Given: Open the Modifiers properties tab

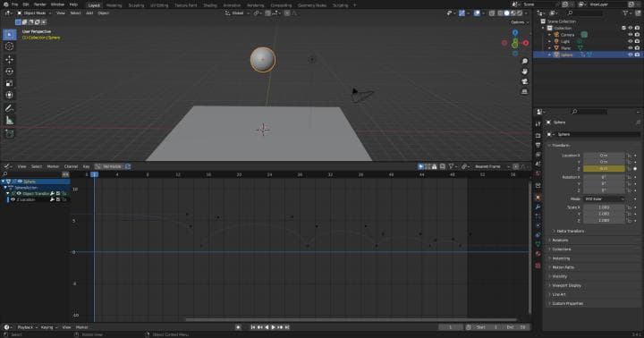Looking at the screenshot, I should click(x=538, y=207).
